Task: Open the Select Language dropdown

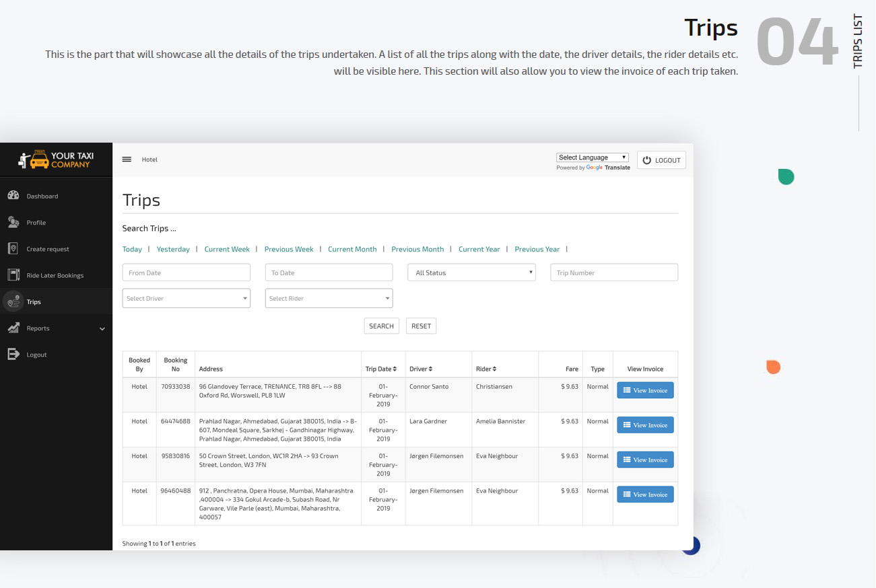Action: [593, 157]
